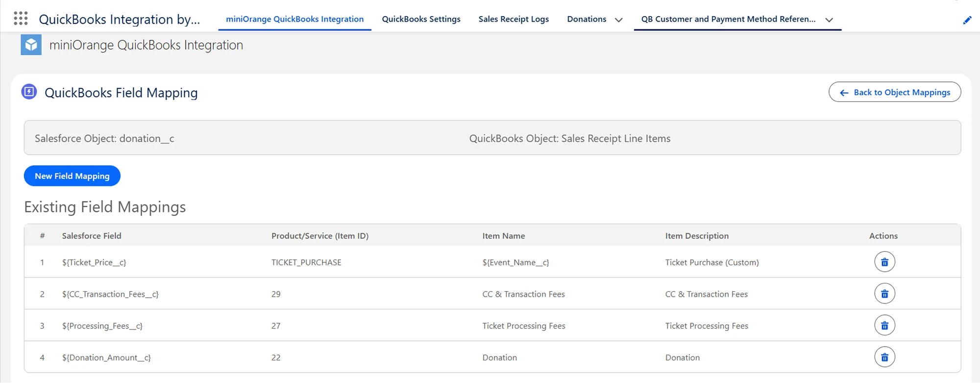Expand QB Customer and Payment Method chevron
The image size is (980, 383).
pos(829,20)
